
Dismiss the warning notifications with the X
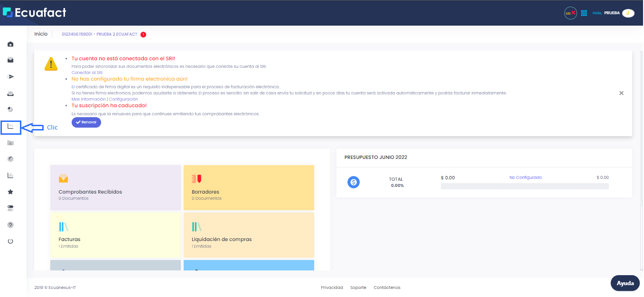[621, 93]
